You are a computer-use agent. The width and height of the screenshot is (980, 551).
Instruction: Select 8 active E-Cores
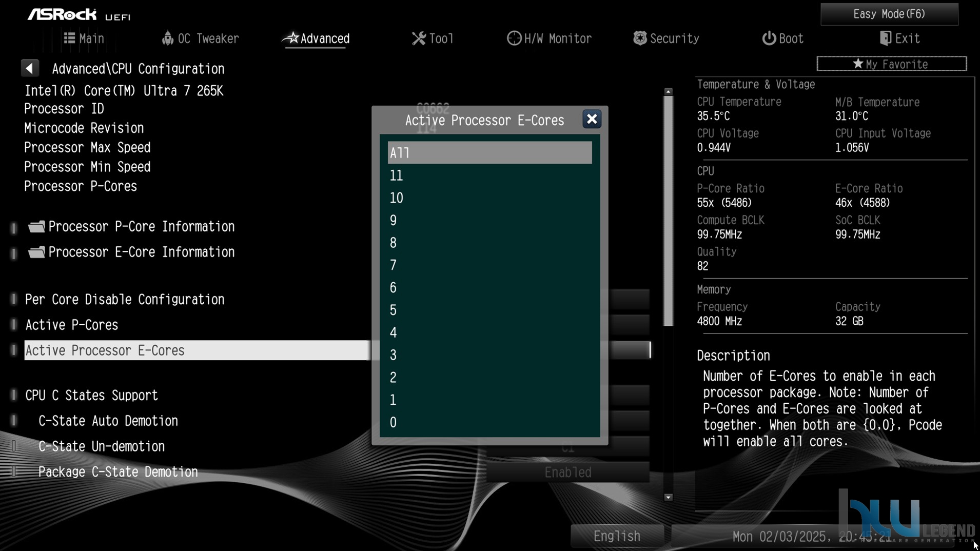[x=489, y=243]
